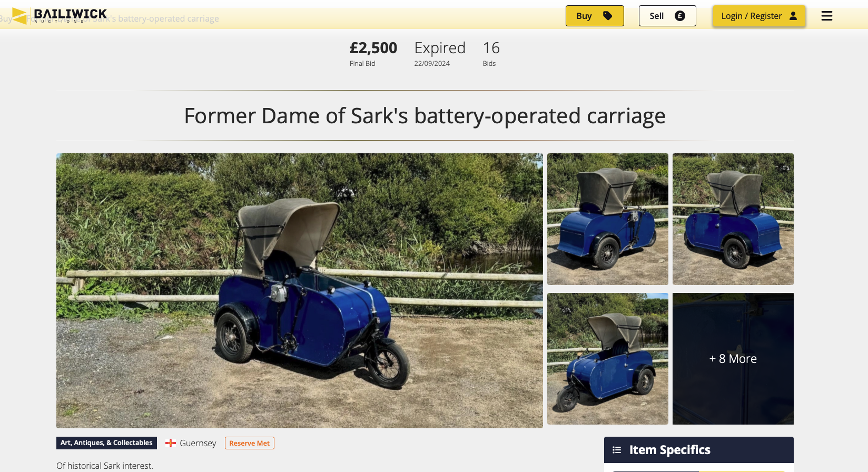
Task: Click the listing title heading
Action: (x=425, y=116)
